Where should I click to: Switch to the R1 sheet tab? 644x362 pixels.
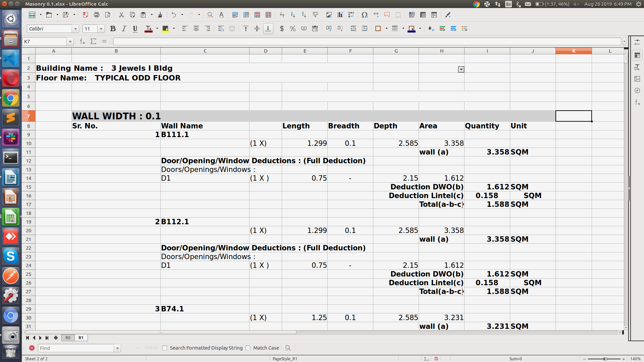(x=80, y=338)
